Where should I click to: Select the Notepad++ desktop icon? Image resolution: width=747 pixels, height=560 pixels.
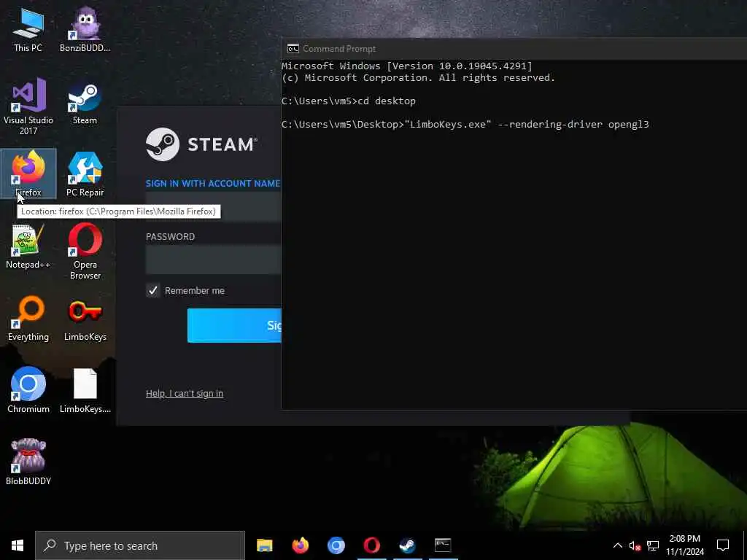tap(28, 246)
